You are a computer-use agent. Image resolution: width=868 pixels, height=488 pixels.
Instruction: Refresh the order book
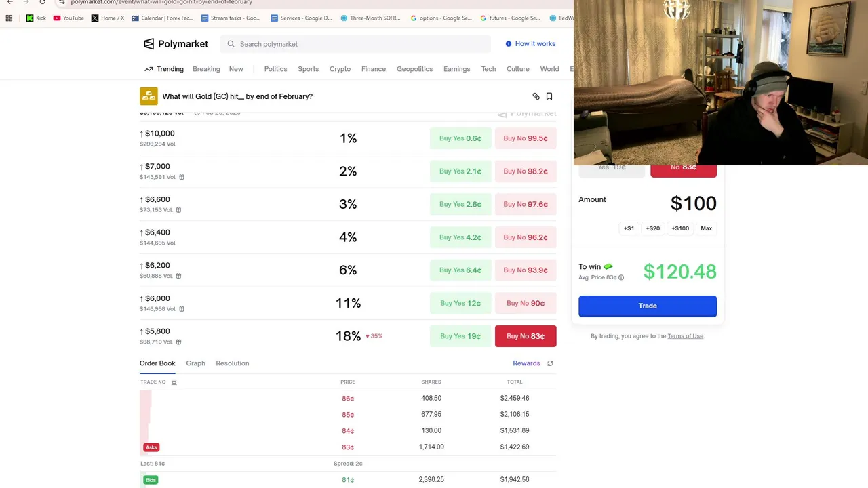(x=550, y=363)
